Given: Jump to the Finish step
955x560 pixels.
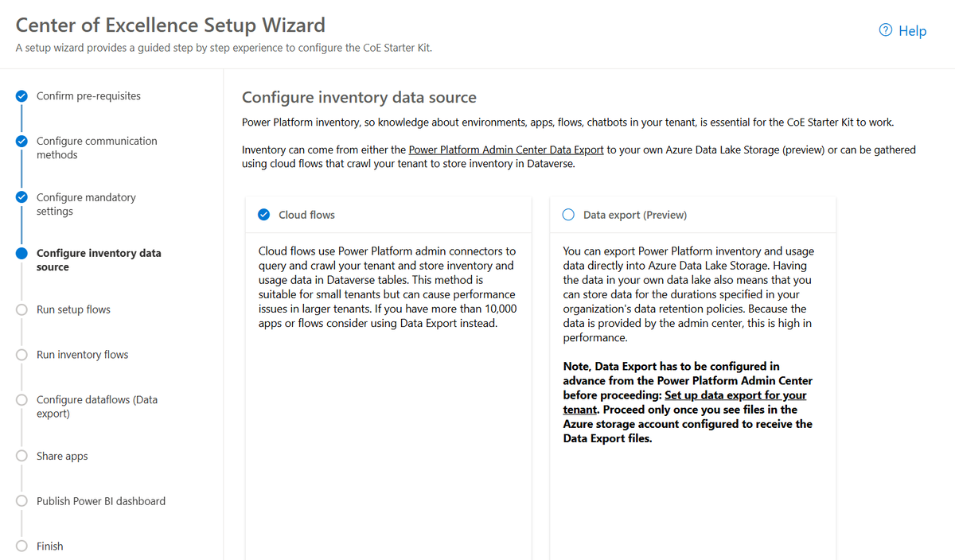Looking at the screenshot, I should pyautogui.click(x=49, y=546).
